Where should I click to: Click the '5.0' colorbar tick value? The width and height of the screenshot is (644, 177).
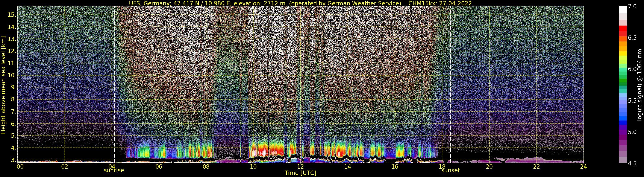632,132
